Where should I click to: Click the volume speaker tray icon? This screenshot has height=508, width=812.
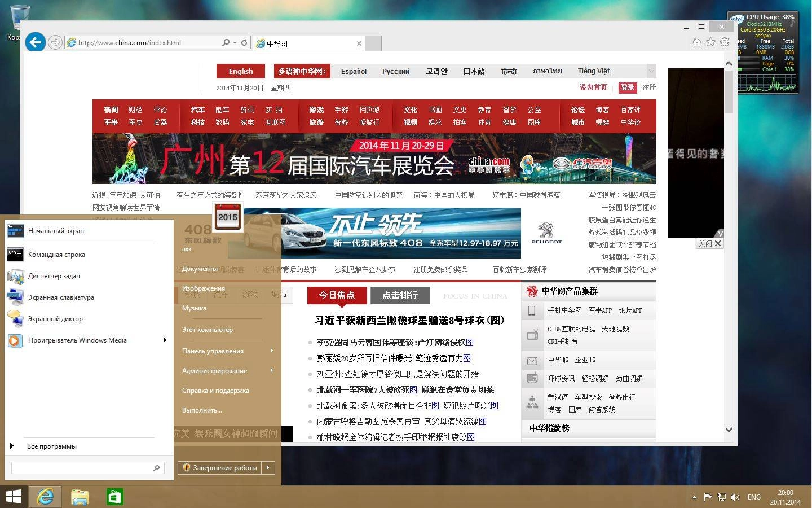pyautogui.click(x=735, y=497)
